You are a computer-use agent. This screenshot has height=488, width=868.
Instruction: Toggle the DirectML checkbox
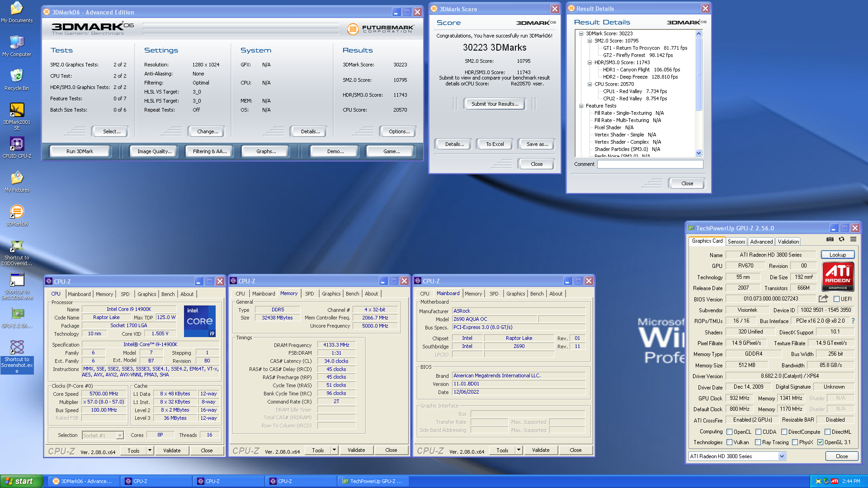pyautogui.click(x=827, y=432)
